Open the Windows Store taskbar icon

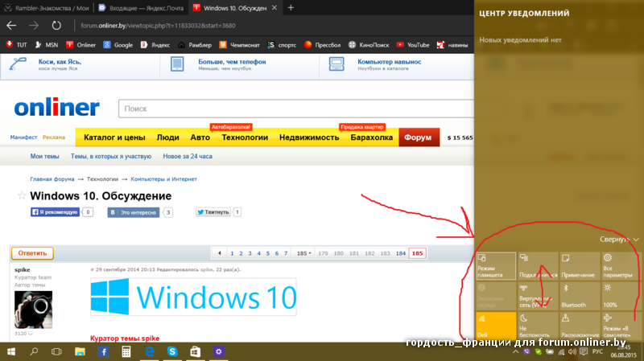click(196, 351)
